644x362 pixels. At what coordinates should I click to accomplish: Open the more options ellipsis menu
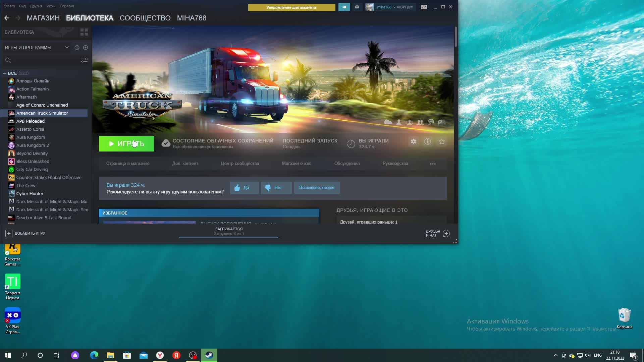[433, 164]
